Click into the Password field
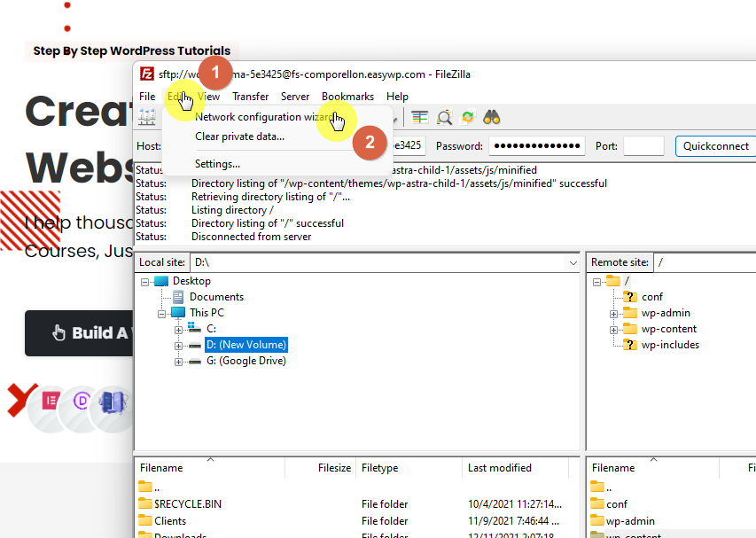The image size is (756, 538). click(x=536, y=145)
